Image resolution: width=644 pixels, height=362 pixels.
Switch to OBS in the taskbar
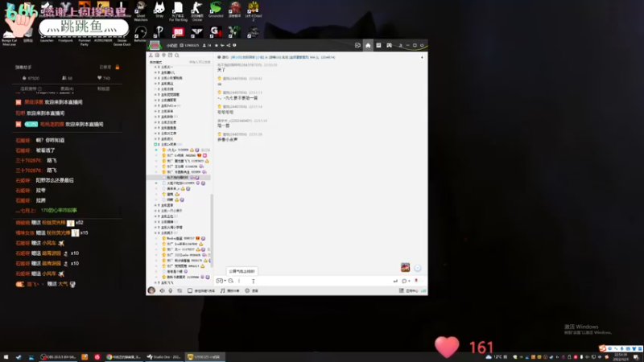[x=59, y=357]
